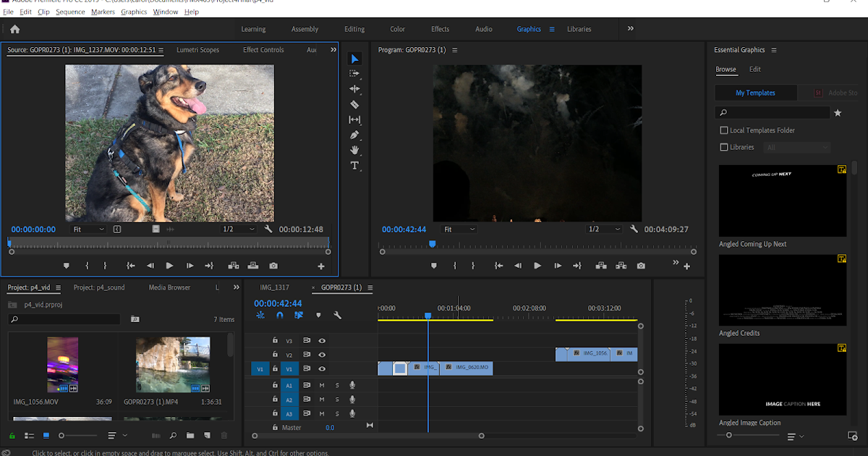Viewport: 868px width, 456px height.
Task: Select the Track Select Forward tool
Action: click(354, 74)
